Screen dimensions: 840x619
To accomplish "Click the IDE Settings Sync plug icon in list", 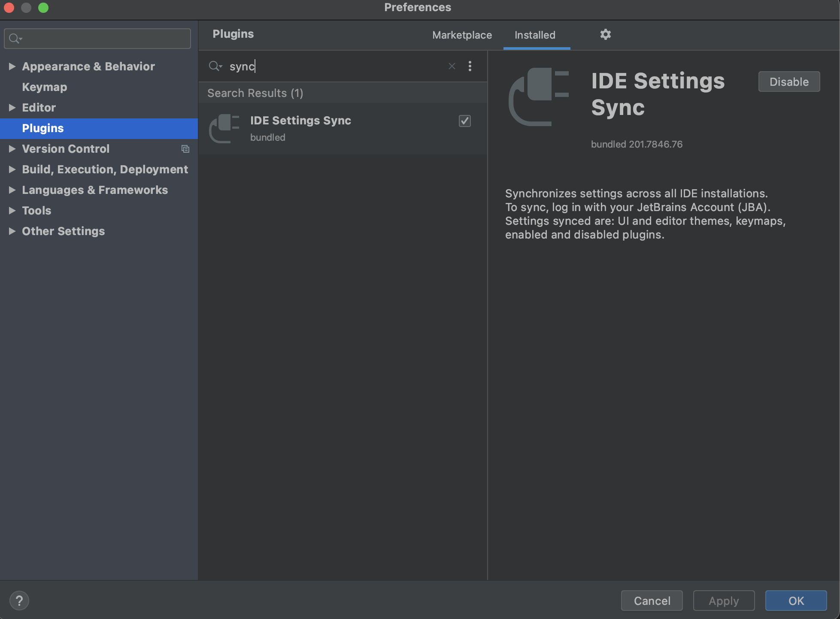I will [x=224, y=128].
